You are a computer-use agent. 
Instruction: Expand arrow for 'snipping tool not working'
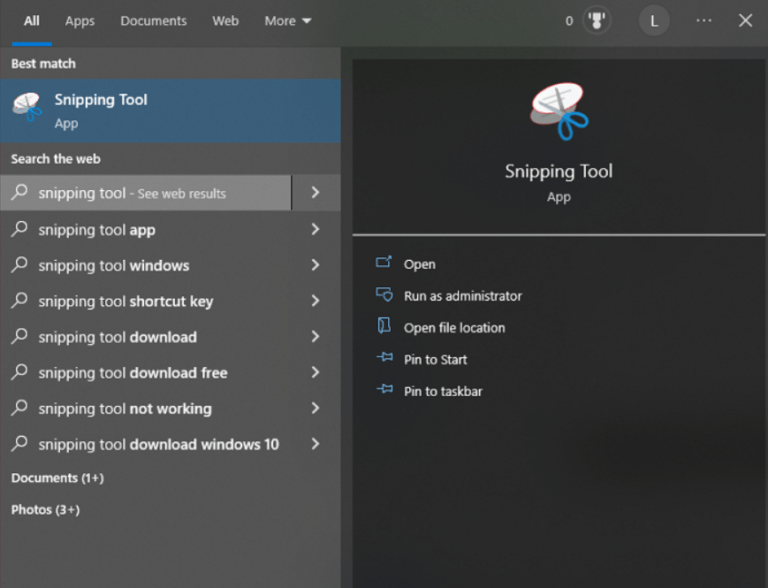(316, 408)
